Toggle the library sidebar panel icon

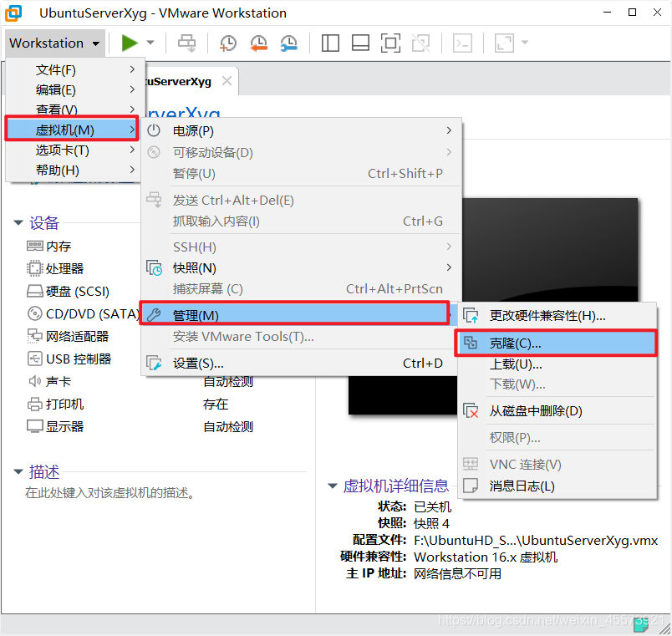330,43
